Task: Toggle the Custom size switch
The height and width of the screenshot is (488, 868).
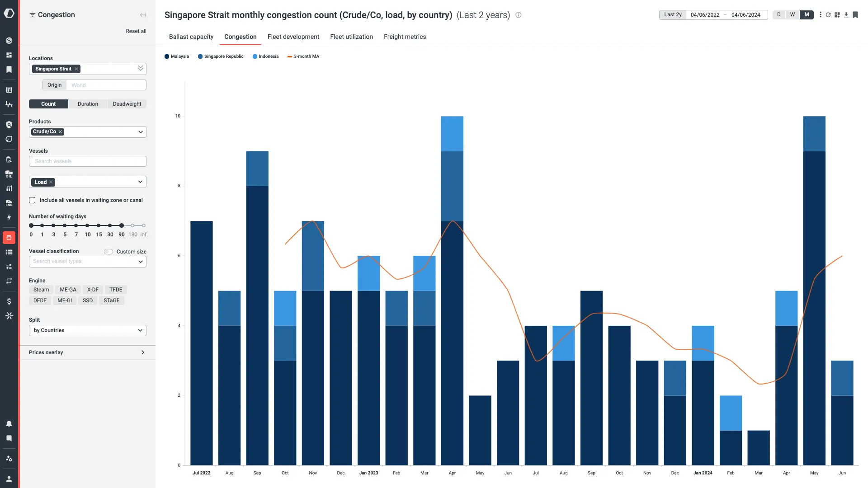Action: [x=108, y=251]
